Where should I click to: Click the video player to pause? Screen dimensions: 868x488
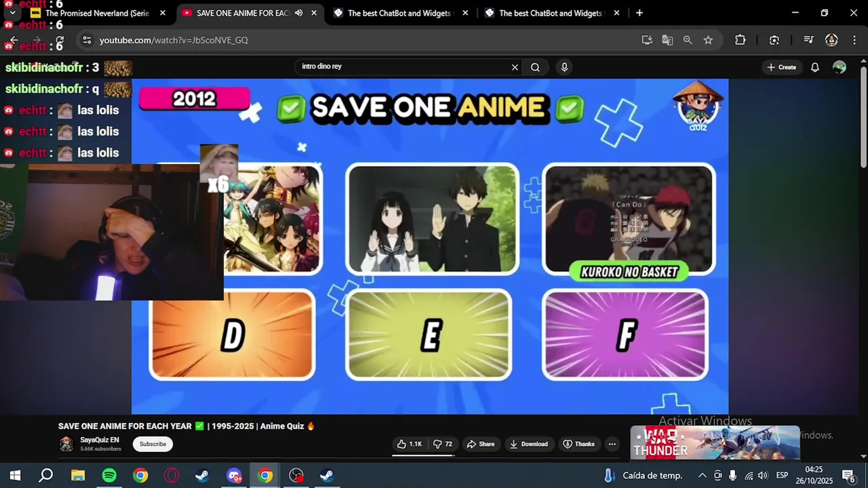point(430,246)
